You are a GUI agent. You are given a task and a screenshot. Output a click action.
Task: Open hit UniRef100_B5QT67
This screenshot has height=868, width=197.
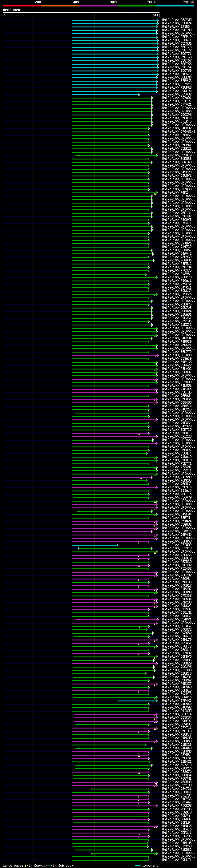pos(177,60)
